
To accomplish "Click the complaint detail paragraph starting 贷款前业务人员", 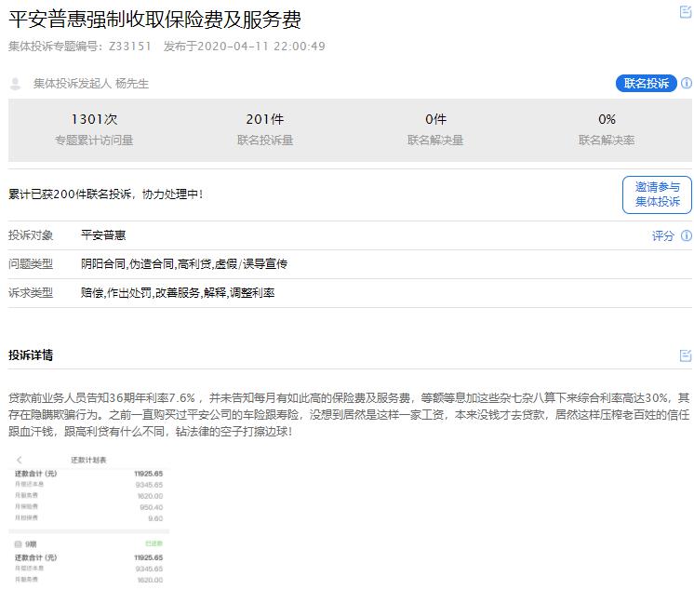I will (349, 414).
